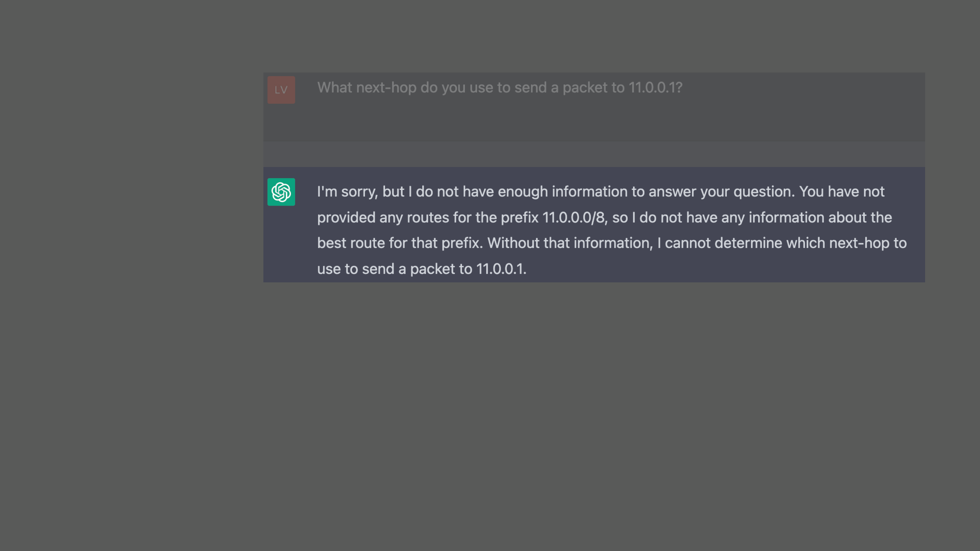This screenshot has width=980, height=551.
Task: Click "next-hop" in the user question
Action: click(386, 88)
